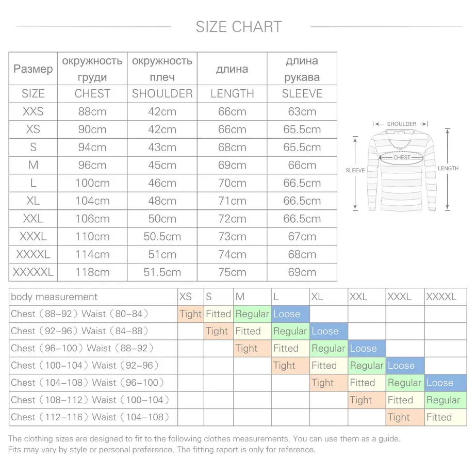
Task: Click the SHOULDER label above the sweater
Action: pos(401,124)
